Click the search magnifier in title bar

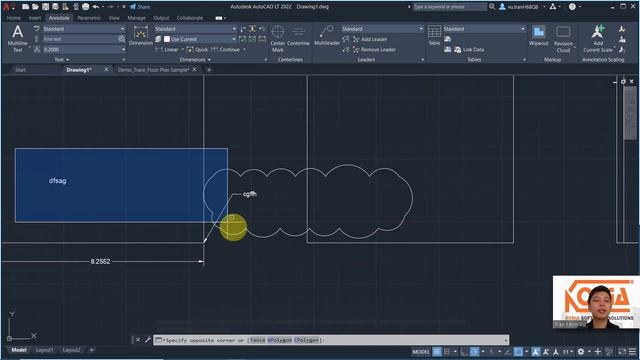click(492, 7)
